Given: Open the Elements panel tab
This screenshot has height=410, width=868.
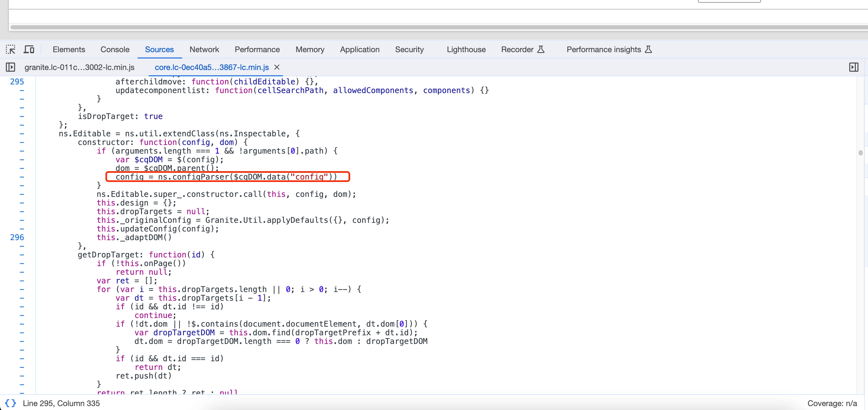Looking at the screenshot, I should [x=69, y=50].
